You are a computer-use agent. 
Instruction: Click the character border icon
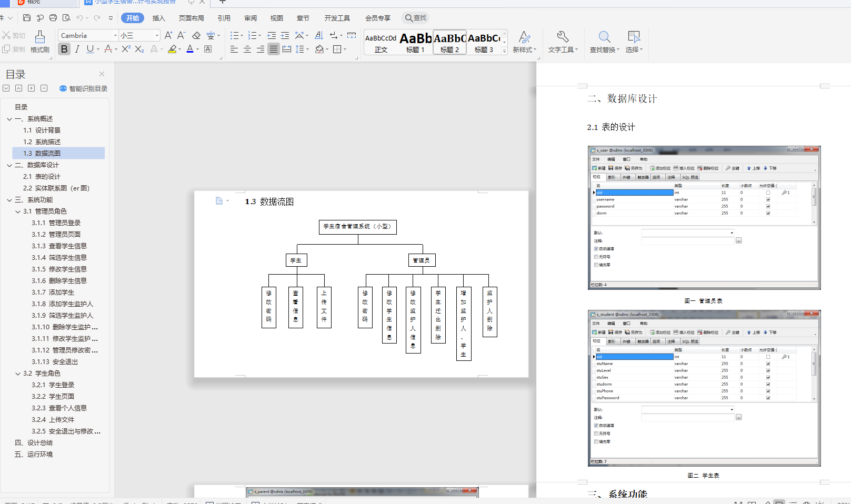tap(208, 49)
